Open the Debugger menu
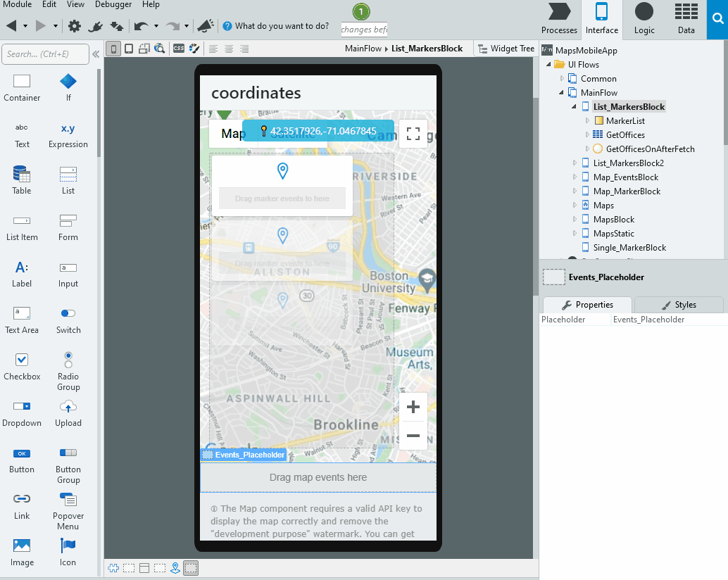The height and width of the screenshot is (580, 728). pyautogui.click(x=113, y=5)
